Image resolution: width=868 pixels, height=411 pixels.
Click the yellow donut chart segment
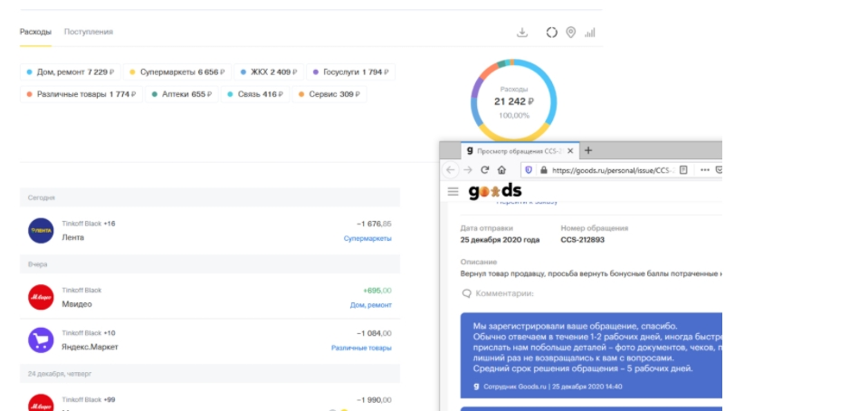coord(514,135)
